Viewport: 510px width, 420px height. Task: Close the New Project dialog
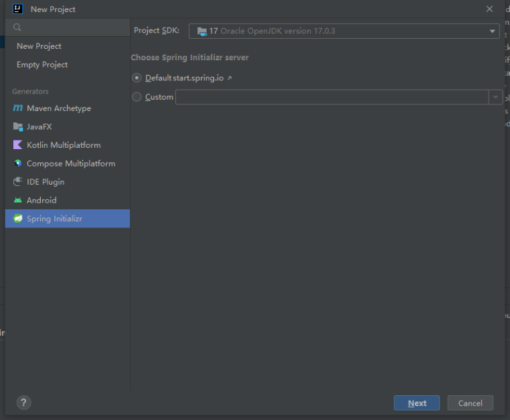pyautogui.click(x=489, y=9)
